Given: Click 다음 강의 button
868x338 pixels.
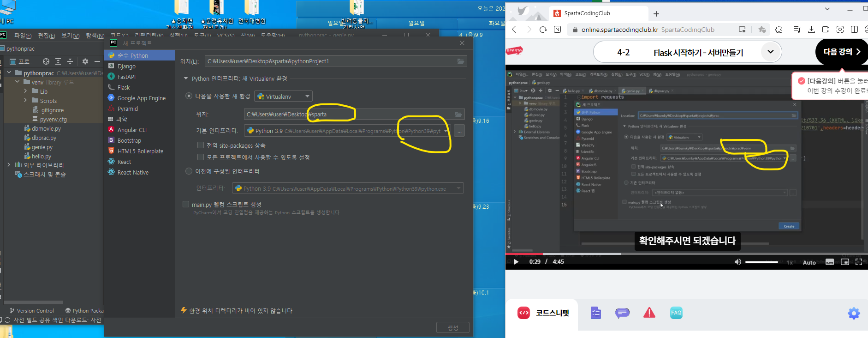Looking at the screenshot, I should [x=841, y=52].
